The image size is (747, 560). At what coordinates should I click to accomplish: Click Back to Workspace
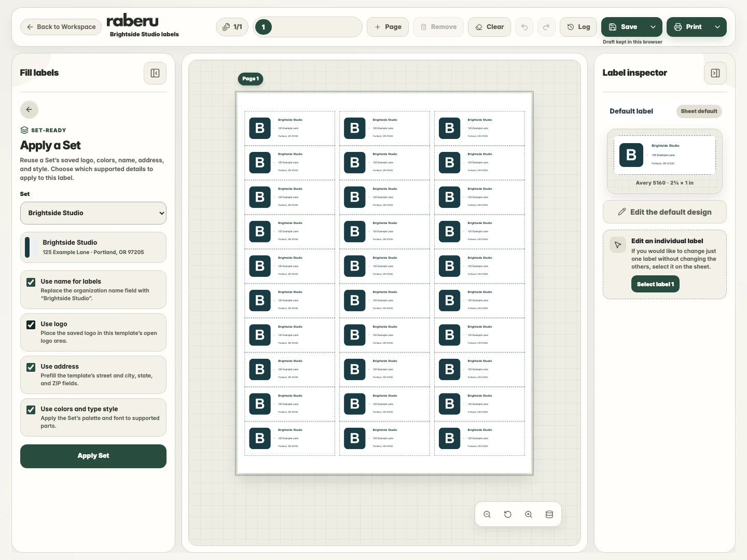click(x=61, y=27)
